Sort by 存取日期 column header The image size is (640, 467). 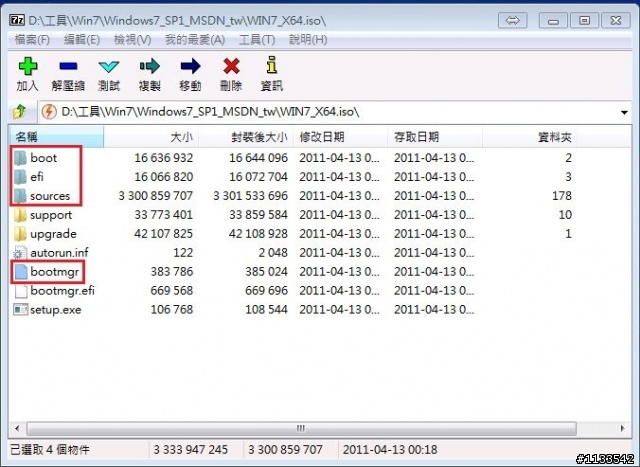435,137
